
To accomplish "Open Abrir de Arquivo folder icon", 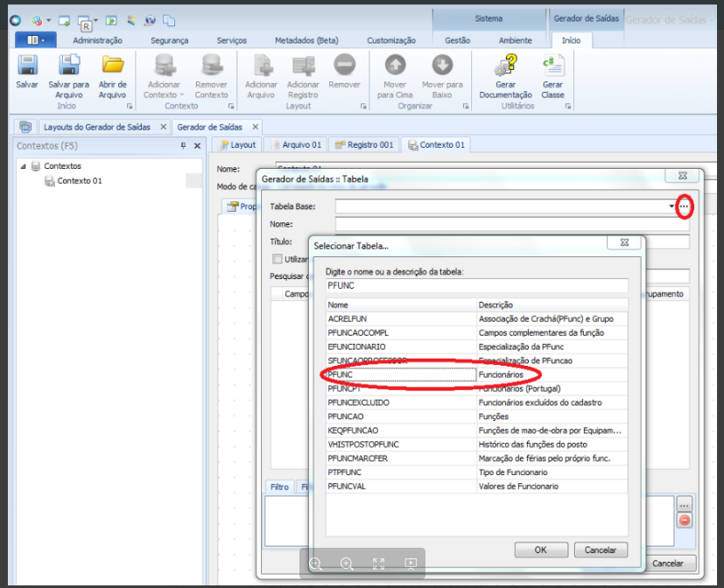I will 113,65.
